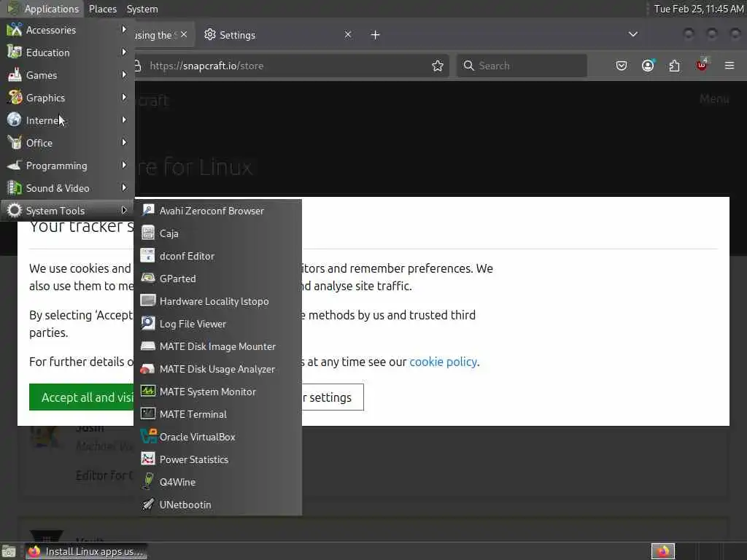Select the System Tools category
The height and width of the screenshot is (560, 747).
click(x=67, y=211)
